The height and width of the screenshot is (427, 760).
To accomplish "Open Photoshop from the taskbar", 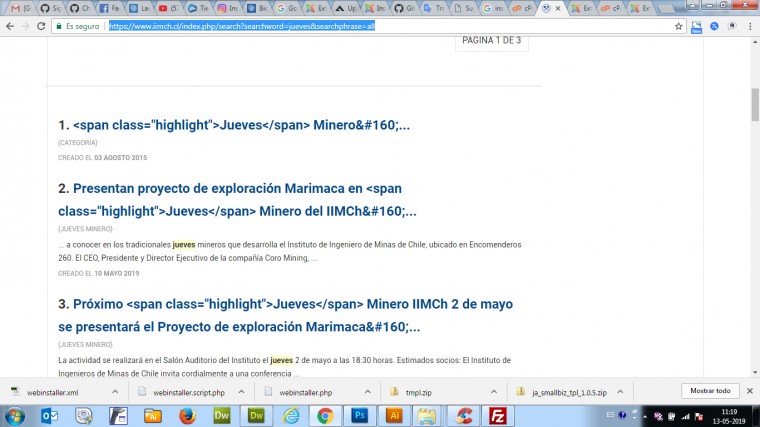I will tap(359, 416).
